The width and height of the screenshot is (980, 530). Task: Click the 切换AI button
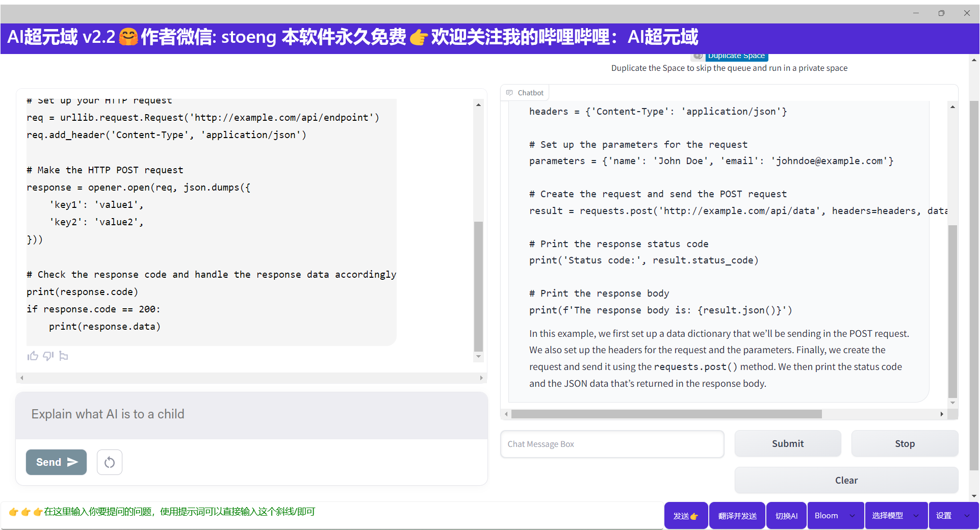786,516
